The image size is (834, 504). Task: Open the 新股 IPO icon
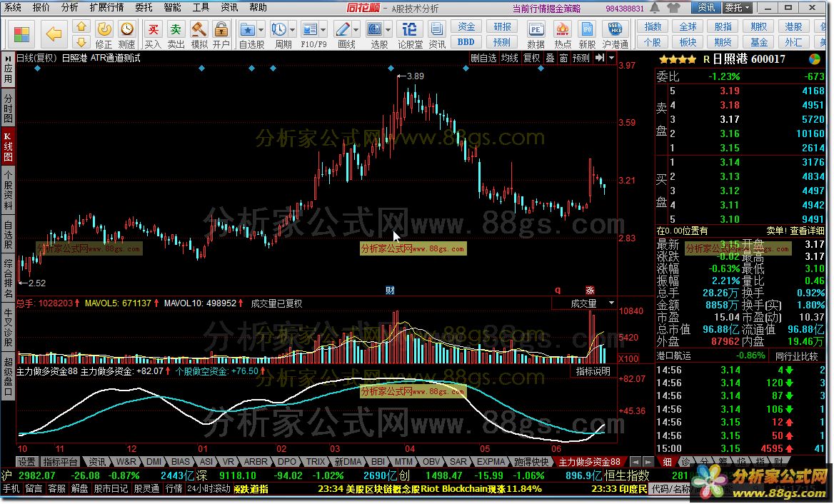(587, 34)
